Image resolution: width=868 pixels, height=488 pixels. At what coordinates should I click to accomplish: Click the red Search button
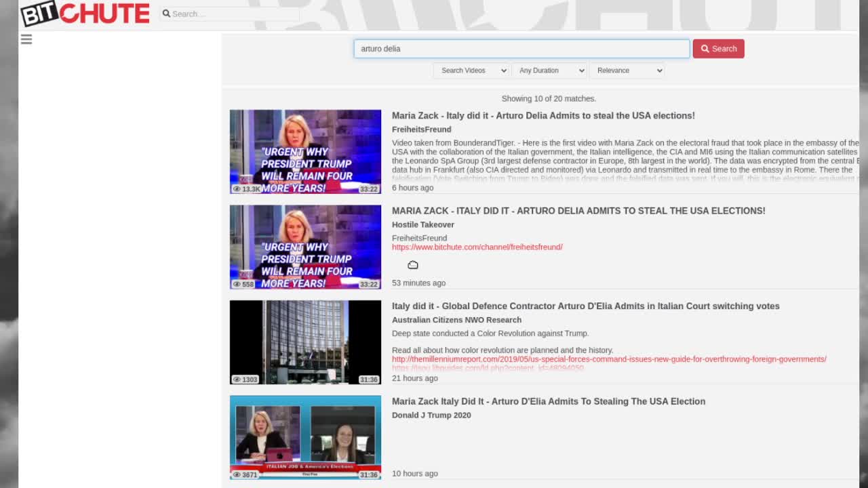tap(718, 49)
